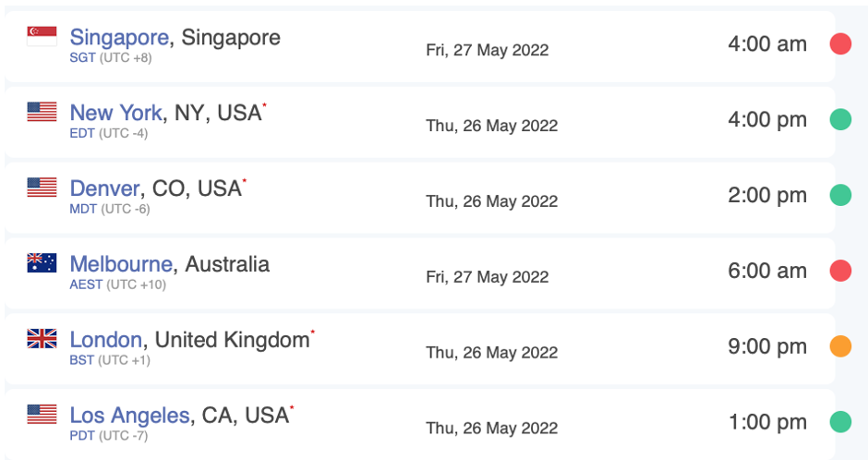Screen dimensions: 868x460
Task: Click the green status dot for New York
Action: (840, 119)
